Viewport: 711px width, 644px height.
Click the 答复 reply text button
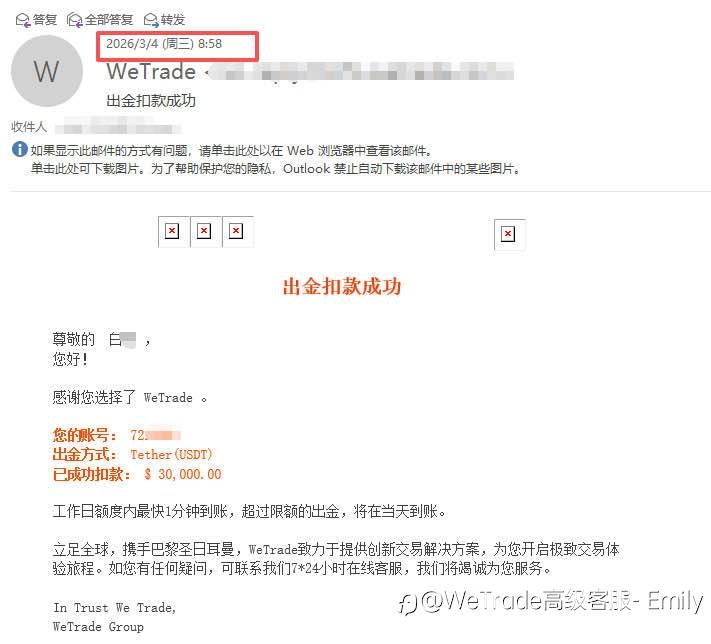tap(45, 20)
